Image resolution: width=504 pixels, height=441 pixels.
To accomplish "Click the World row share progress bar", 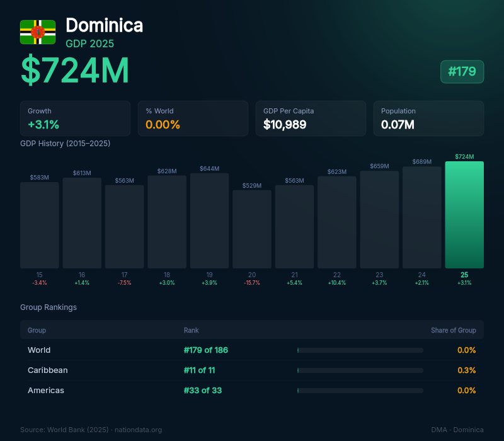I will coord(360,350).
